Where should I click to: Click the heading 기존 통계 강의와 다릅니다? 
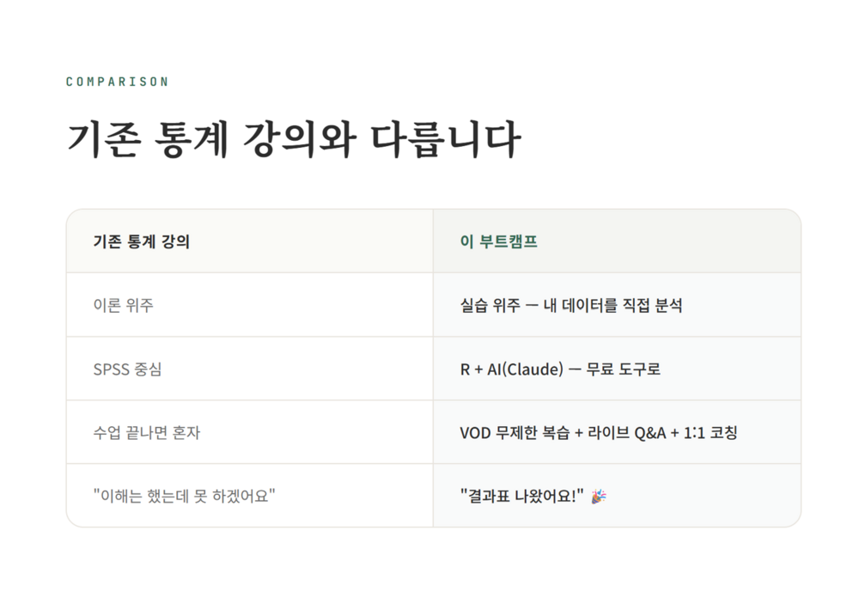[294, 140]
